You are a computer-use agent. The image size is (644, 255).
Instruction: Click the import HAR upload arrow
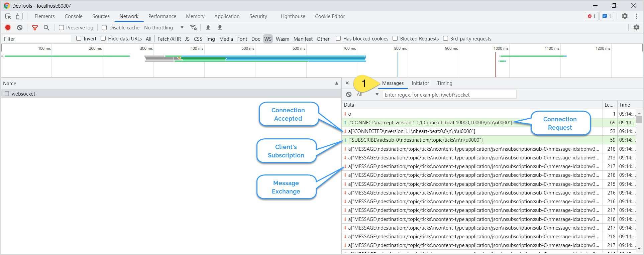[208, 27]
